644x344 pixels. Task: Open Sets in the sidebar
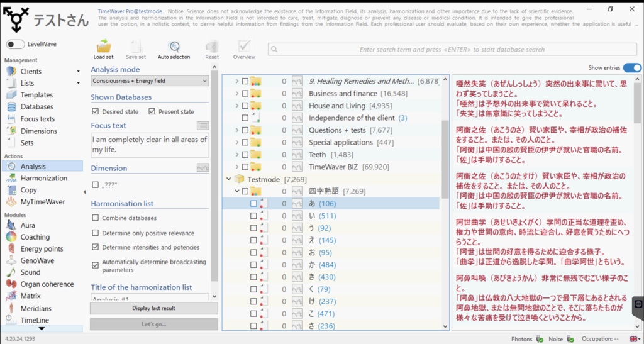[x=27, y=143]
